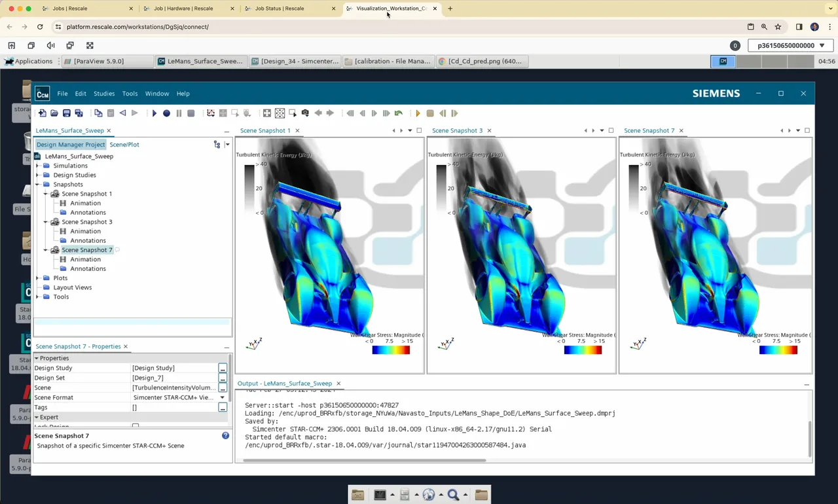Open the Window menu
838x504 pixels.
click(x=157, y=94)
